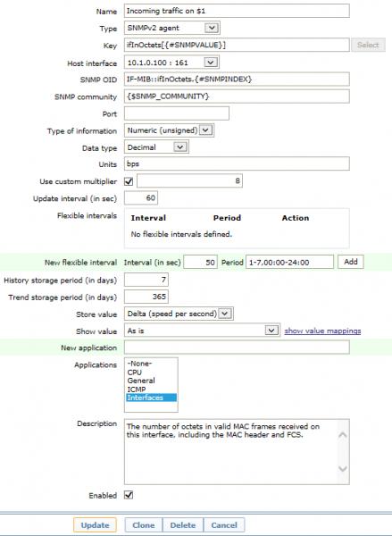Toggle the Enabled checkbox
The image size is (392, 536).
[x=129, y=495]
